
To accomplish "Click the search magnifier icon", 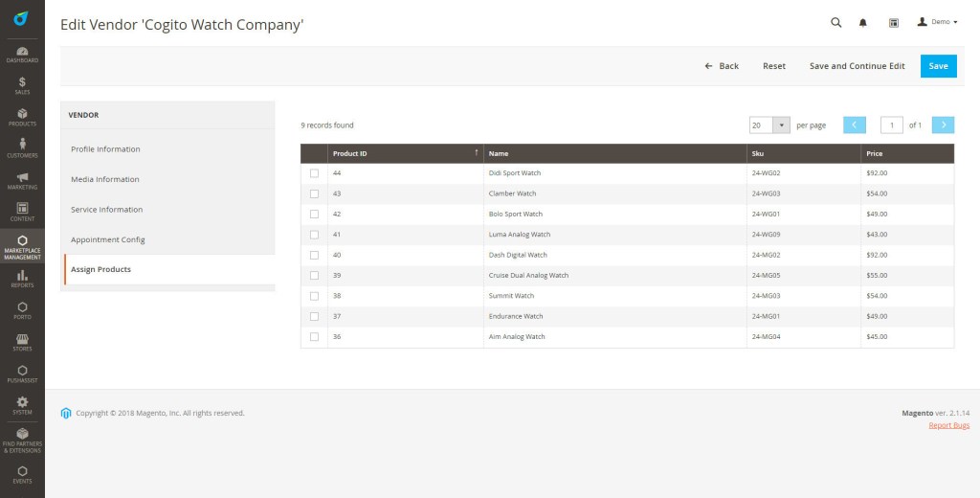I will tap(835, 23).
